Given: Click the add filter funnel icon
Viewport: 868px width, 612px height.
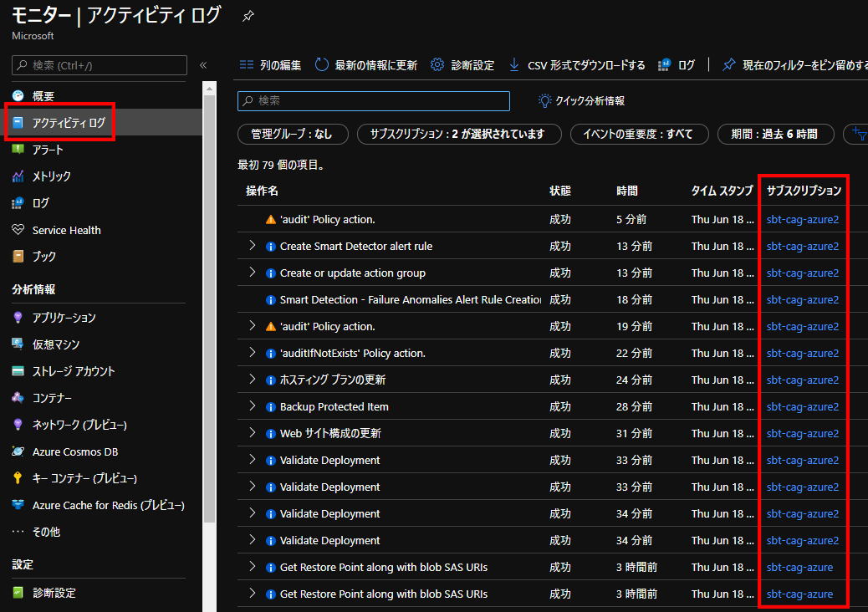Looking at the screenshot, I should (859, 134).
